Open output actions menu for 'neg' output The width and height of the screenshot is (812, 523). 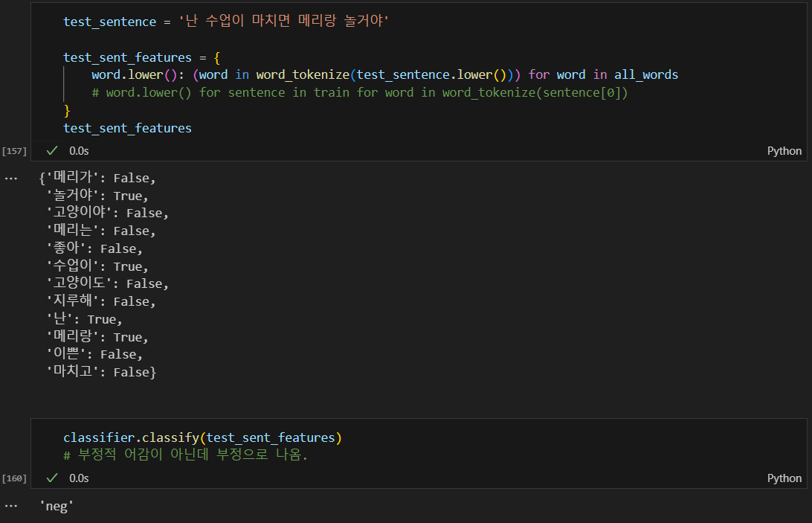click(x=11, y=506)
